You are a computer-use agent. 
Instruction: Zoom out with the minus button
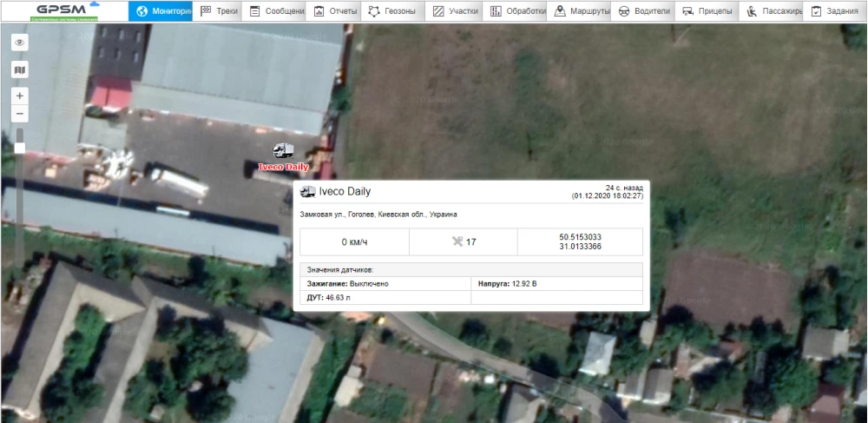pos(20,115)
